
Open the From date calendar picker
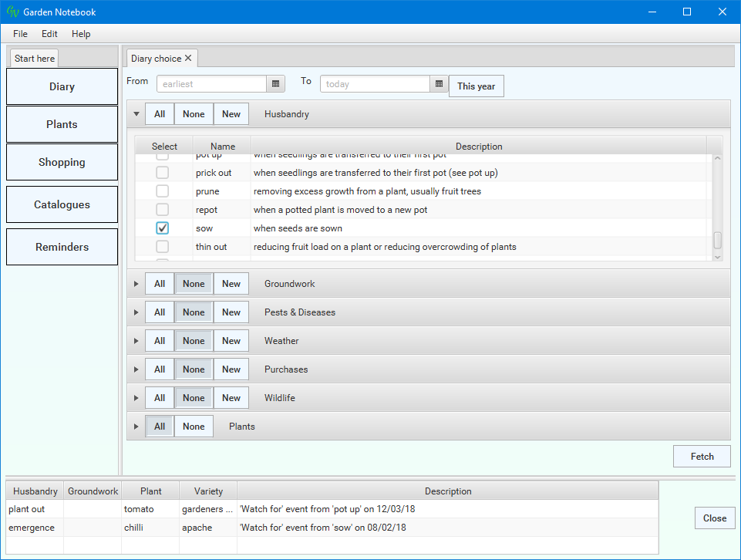coord(276,84)
